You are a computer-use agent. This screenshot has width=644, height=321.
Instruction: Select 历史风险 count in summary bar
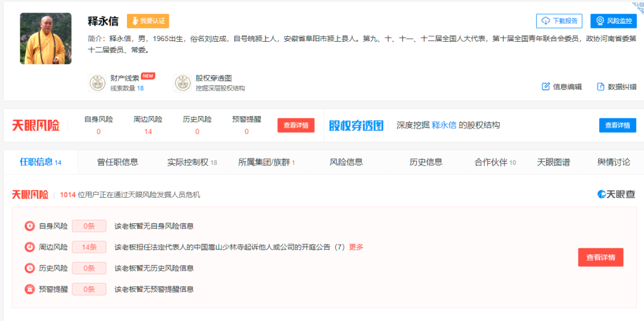tap(197, 132)
